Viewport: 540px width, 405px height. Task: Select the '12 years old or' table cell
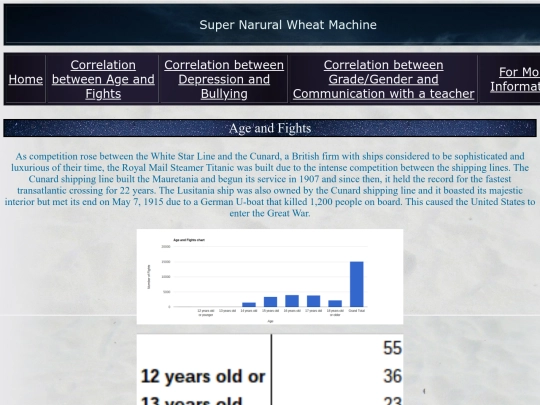click(203, 376)
